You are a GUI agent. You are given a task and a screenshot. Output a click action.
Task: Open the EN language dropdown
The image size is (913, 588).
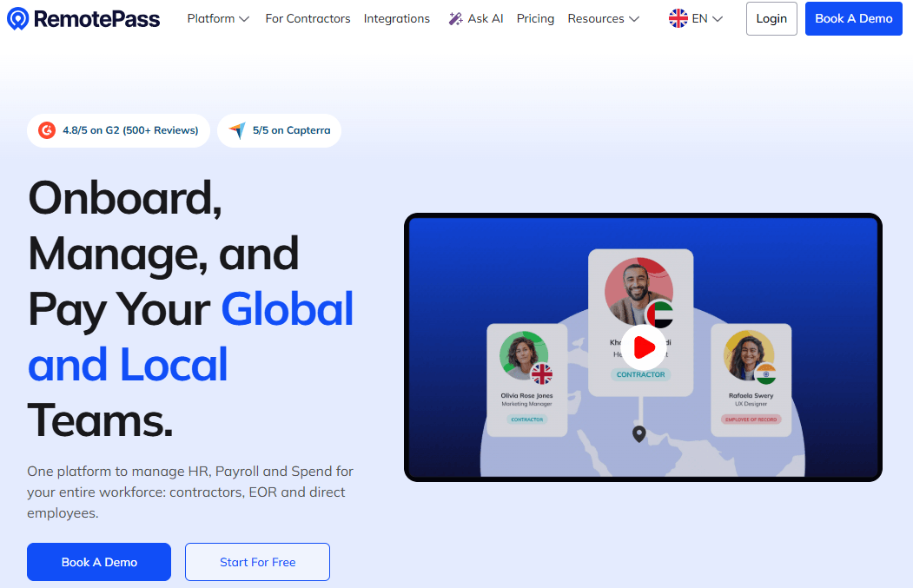[696, 18]
